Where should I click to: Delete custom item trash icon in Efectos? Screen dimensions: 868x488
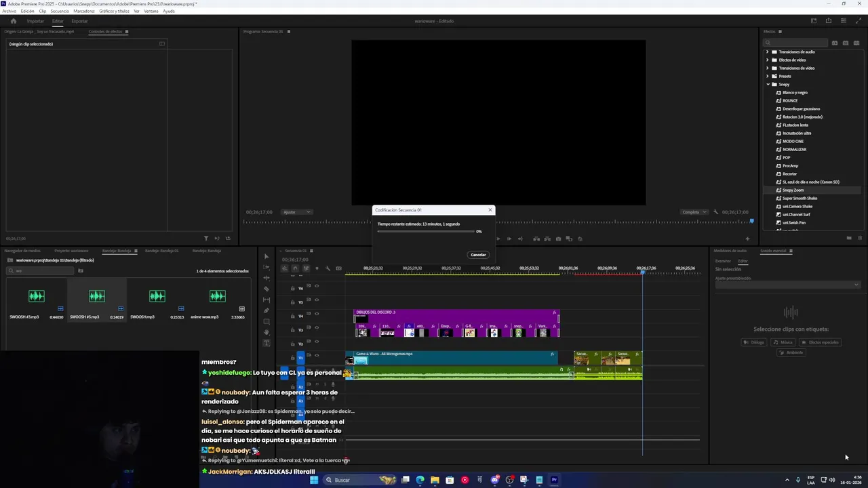click(x=860, y=238)
